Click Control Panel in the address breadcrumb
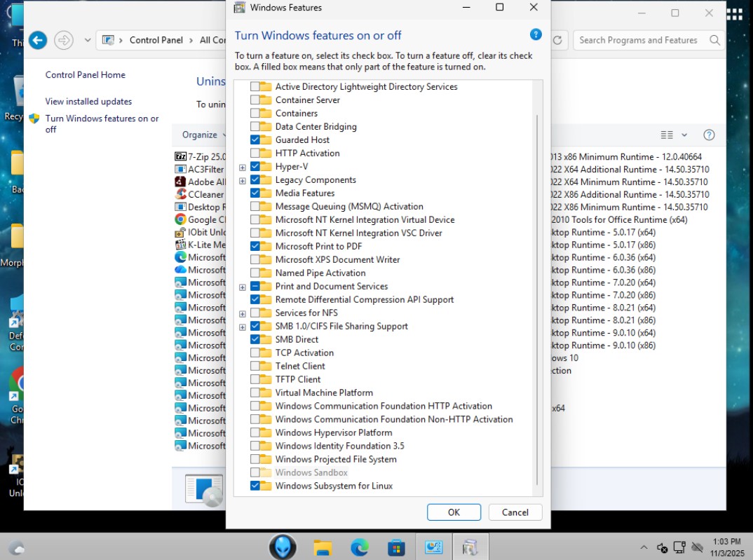Screen dimensions: 753x560 click(x=156, y=40)
